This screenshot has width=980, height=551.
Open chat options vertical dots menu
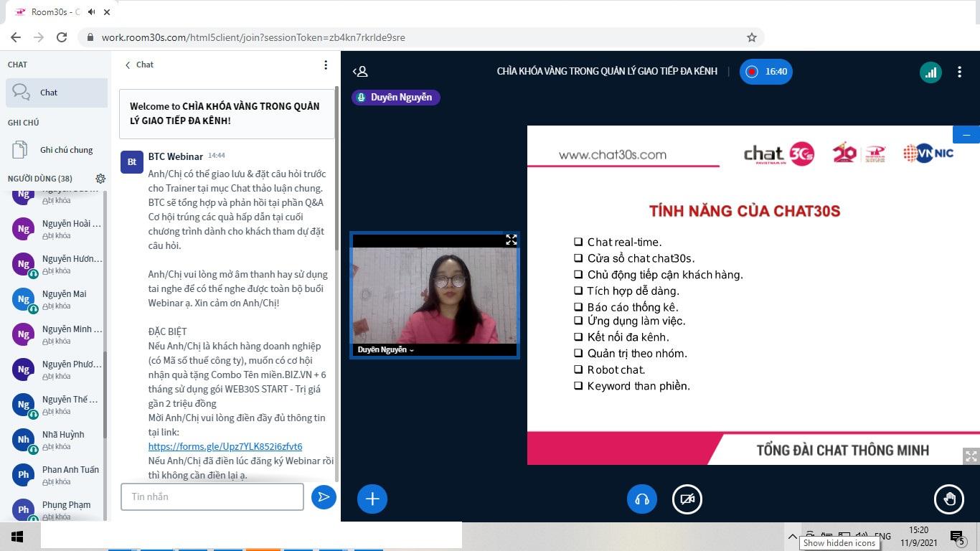(x=326, y=65)
